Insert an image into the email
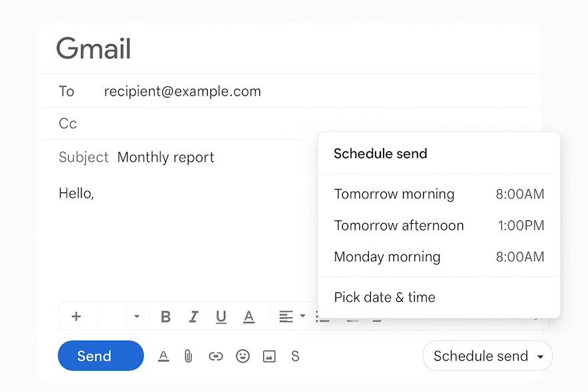Viewport: 588px width, 392px height. tap(269, 356)
